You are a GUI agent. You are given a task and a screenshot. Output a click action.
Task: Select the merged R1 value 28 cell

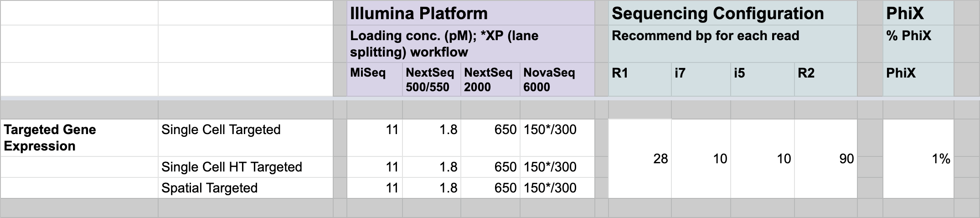[x=640, y=159]
